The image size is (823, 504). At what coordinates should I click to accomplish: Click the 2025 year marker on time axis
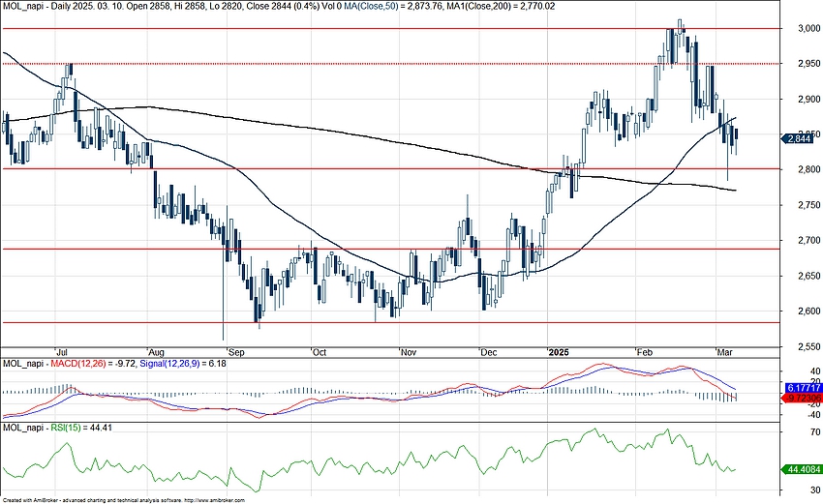coord(560,352)
